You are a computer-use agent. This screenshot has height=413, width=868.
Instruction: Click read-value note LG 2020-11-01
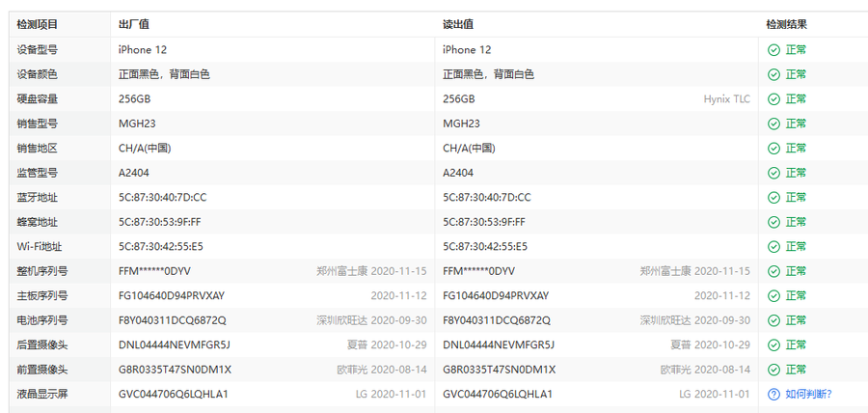point(715,394)
